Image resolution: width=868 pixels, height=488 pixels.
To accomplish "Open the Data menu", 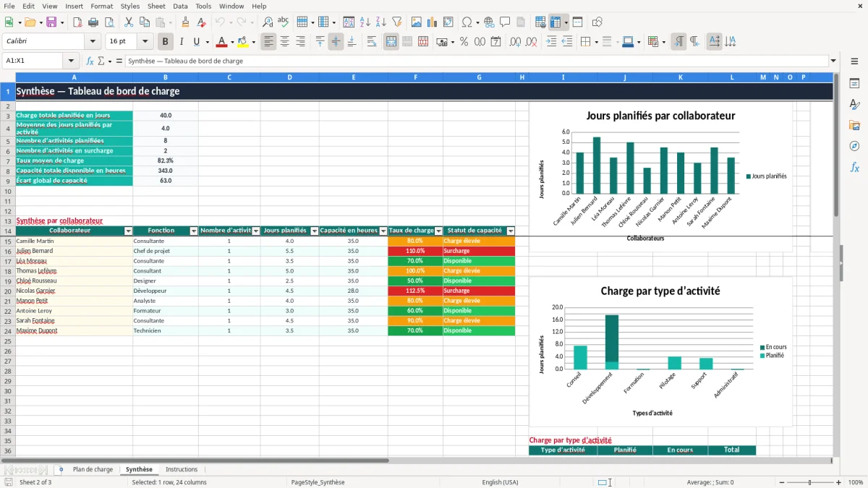I will [180, 6].
